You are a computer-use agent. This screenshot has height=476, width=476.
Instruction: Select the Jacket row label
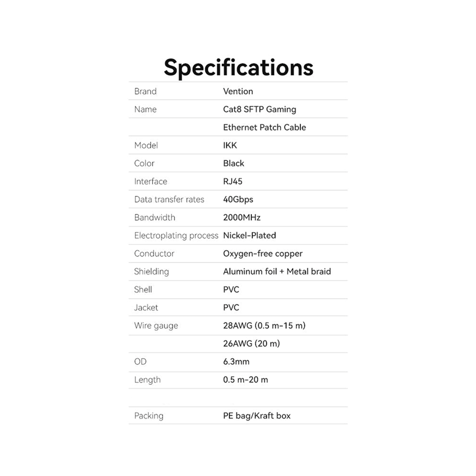coord(146,307)
